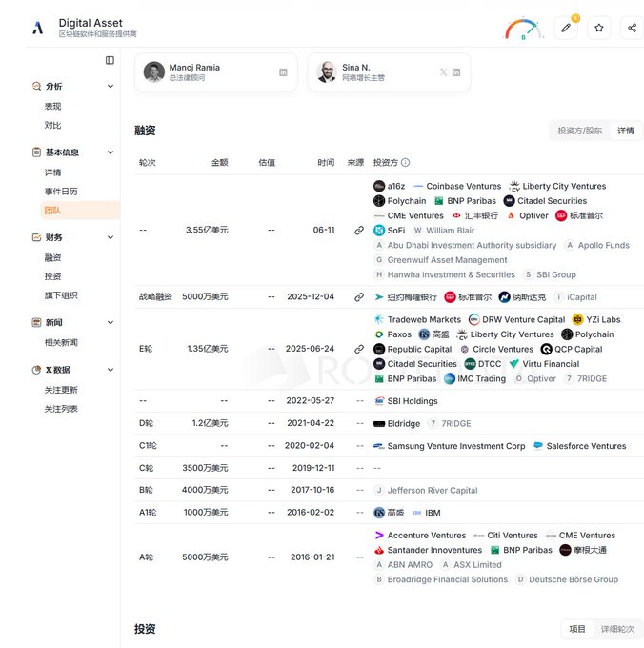This screenshot has height=648, width=644.
Task: Open source link for 战略融资 round
Action: click(x=359, y=297)
